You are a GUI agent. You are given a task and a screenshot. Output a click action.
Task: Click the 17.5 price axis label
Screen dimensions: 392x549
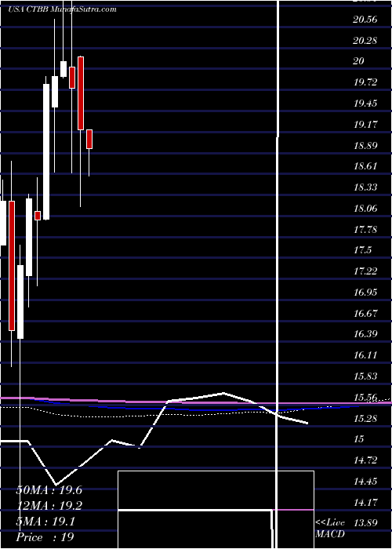point(362,250)
